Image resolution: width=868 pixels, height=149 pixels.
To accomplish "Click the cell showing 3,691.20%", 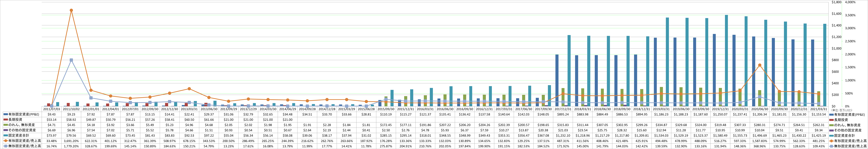I will [x=71, y=141].
